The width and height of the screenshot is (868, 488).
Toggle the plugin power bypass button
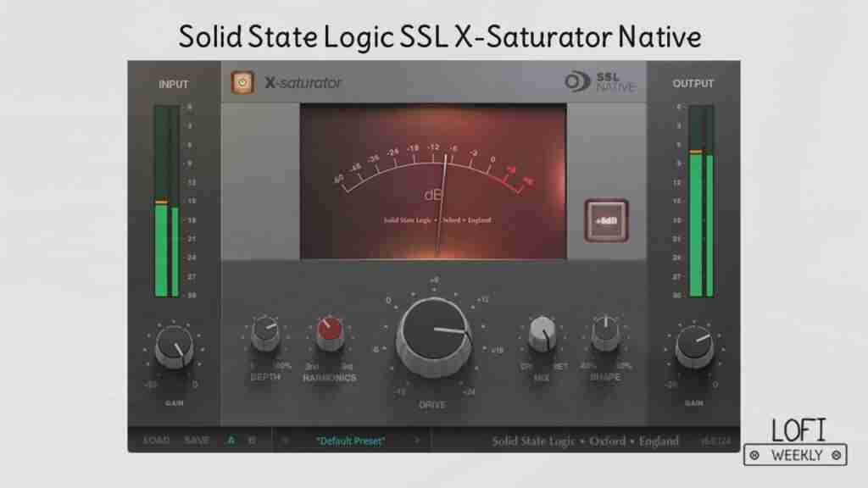click(242, 82)
